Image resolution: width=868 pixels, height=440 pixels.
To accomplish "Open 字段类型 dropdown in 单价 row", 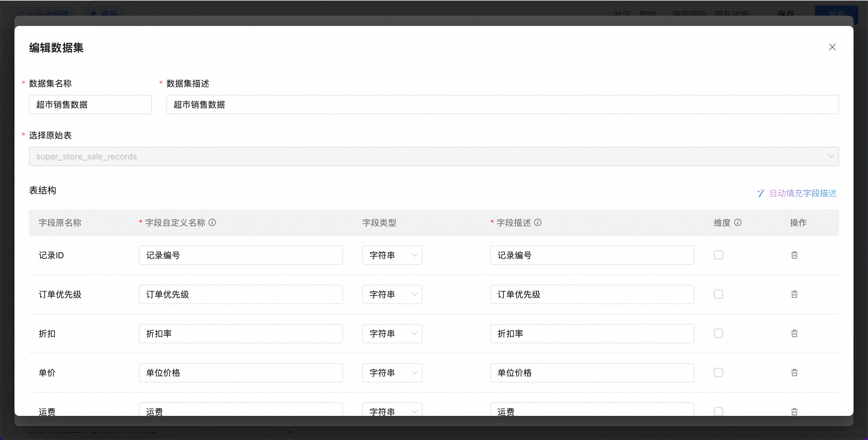I will point(392,372).
